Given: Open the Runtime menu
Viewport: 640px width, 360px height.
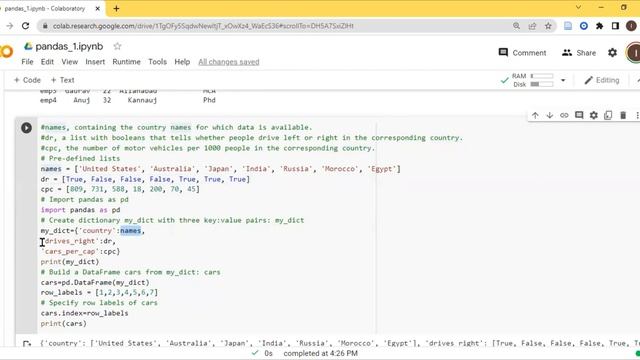Looking at the screenshot, I should tap(126, 62).
